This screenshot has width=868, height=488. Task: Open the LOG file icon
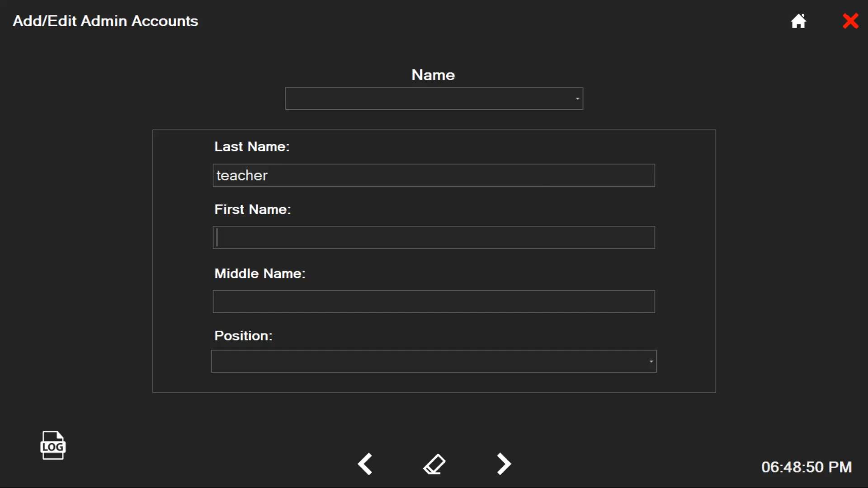pos(53,445)
